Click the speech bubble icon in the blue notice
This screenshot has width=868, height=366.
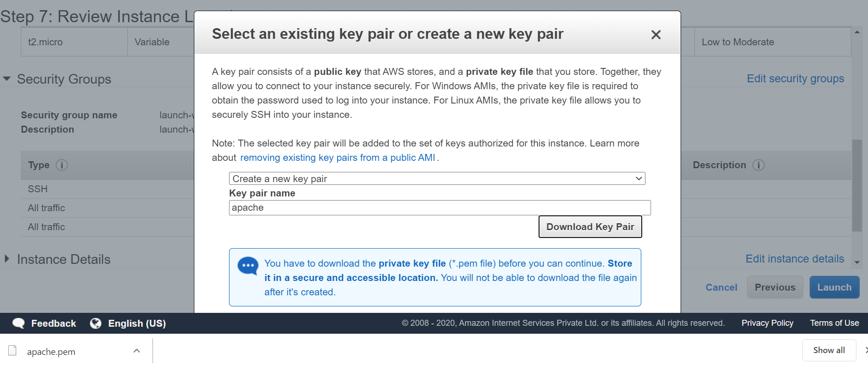(x=247, y=266)
